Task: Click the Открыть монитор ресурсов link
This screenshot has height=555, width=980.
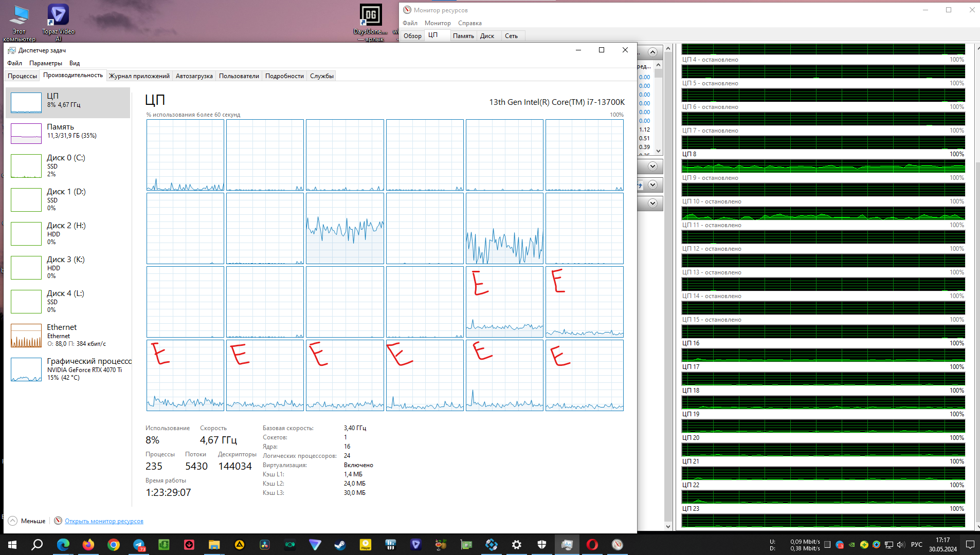Action: (x=104, y=521)
